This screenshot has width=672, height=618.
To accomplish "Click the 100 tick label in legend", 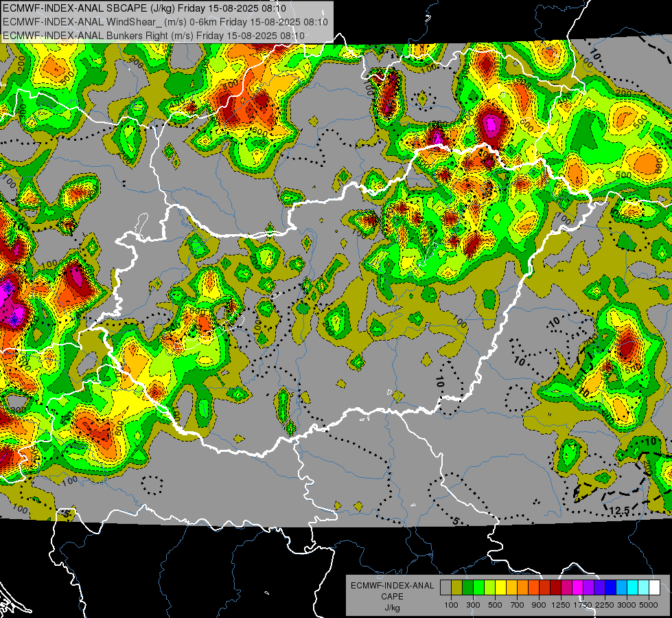I will [x=451, y=605].
